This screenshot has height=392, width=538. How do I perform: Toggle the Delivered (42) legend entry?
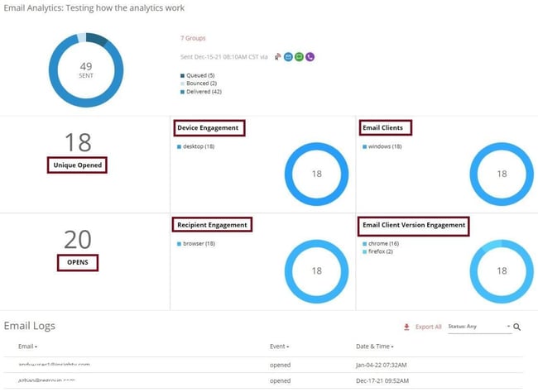coord(201,92)
